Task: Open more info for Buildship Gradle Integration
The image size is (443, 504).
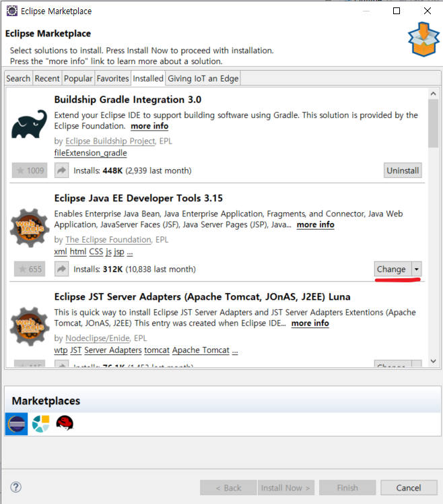Action: click(149, 126)
